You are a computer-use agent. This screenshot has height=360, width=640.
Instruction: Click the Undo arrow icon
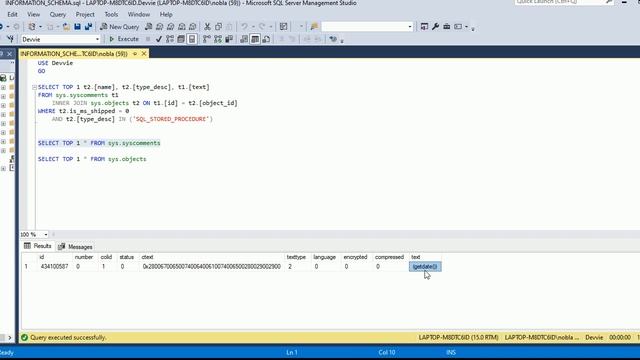click(x=244, y=27)
